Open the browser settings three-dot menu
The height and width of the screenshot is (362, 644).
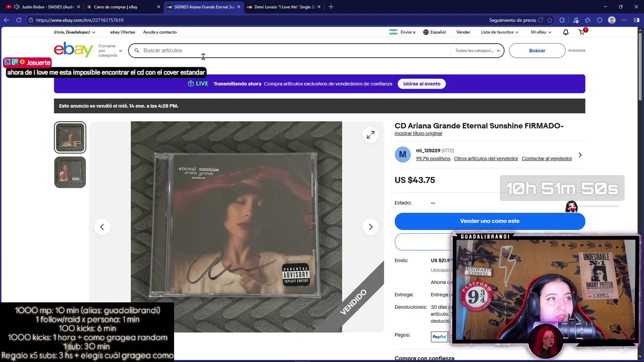(x=624, y=20)
